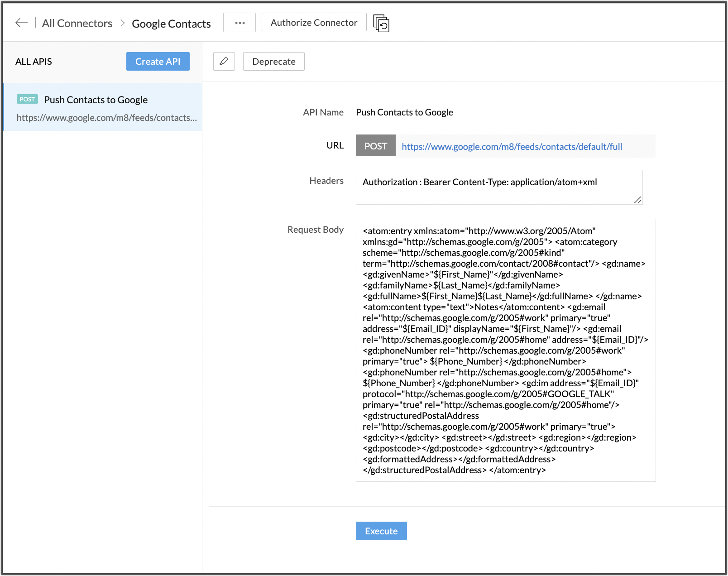Execute the Push Contacts API
The image size is (728, 576).
381,531
